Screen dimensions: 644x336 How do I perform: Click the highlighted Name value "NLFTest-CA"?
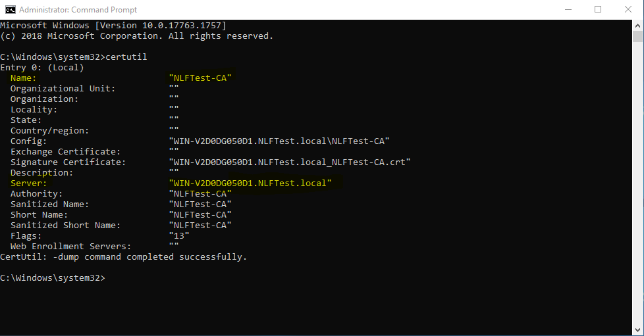click(200, 78)
